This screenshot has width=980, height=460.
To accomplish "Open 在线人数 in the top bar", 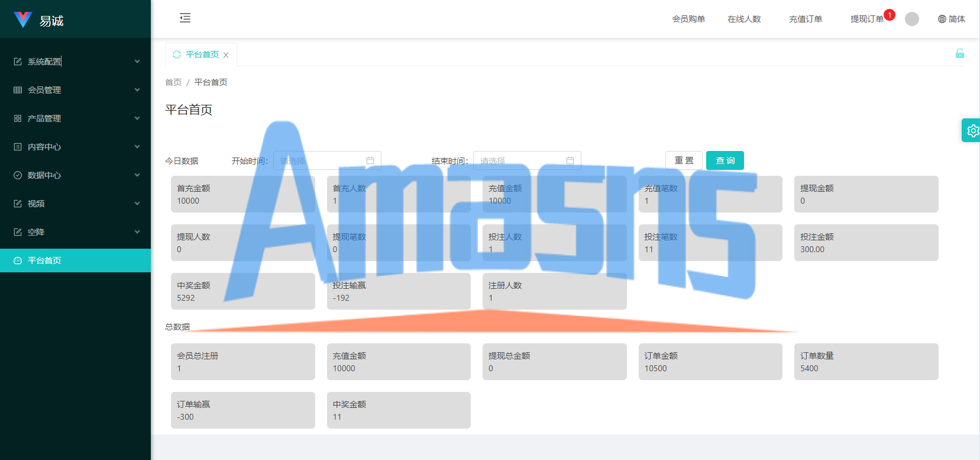I will click(x=744, y=19).
